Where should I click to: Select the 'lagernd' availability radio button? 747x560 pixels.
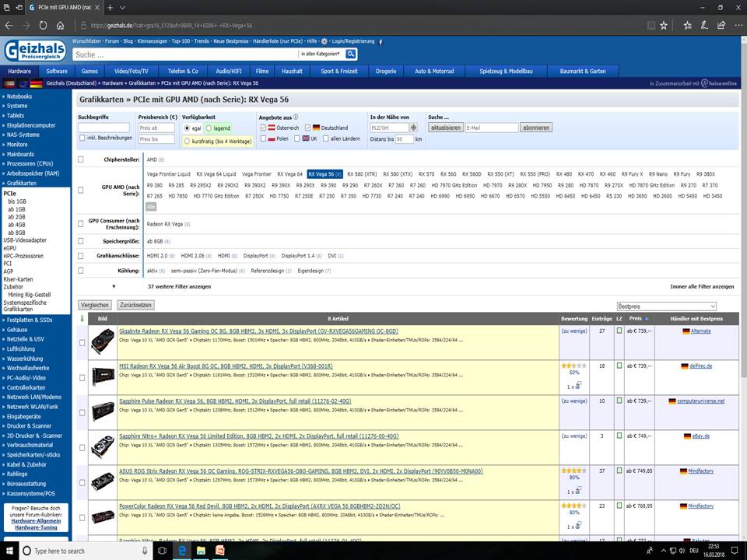point(209,128)
